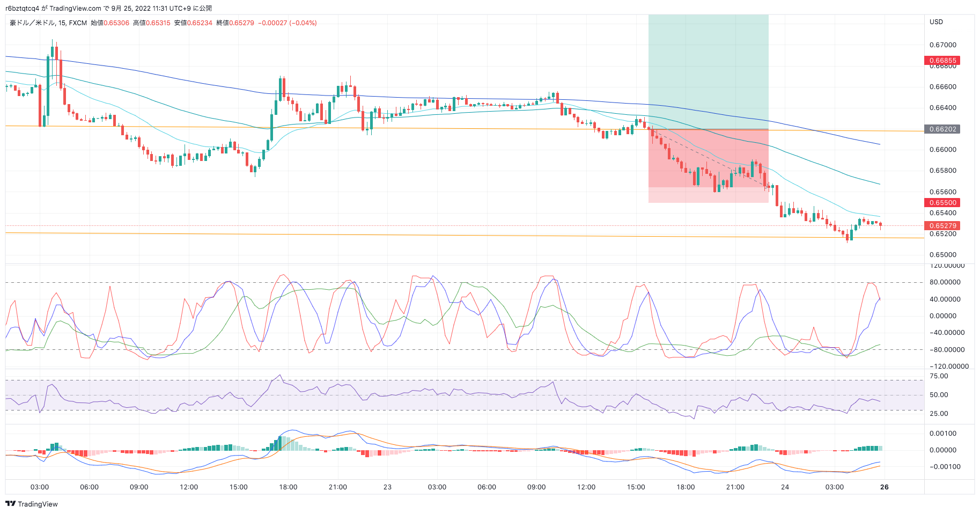Click the 始値 0.65306 open value
The image size is (980, 513).
click(x=110, y=23)
